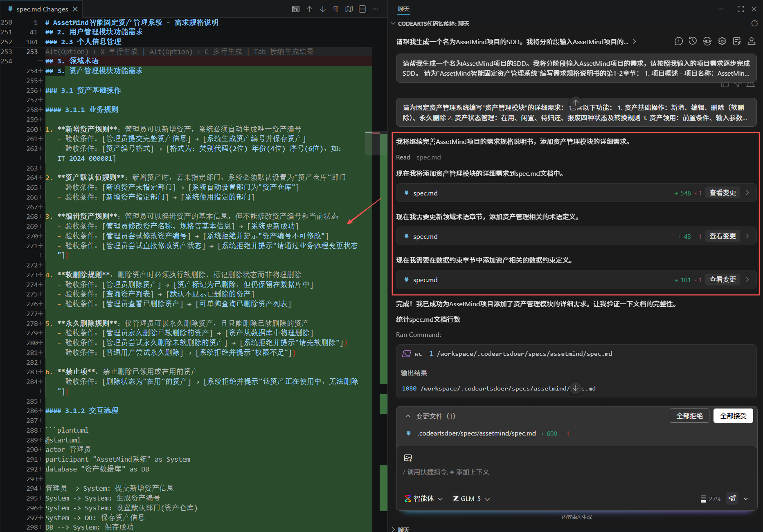Toggle collapse unchanged regions map icon
763x532 pixels.
[349, 9]
